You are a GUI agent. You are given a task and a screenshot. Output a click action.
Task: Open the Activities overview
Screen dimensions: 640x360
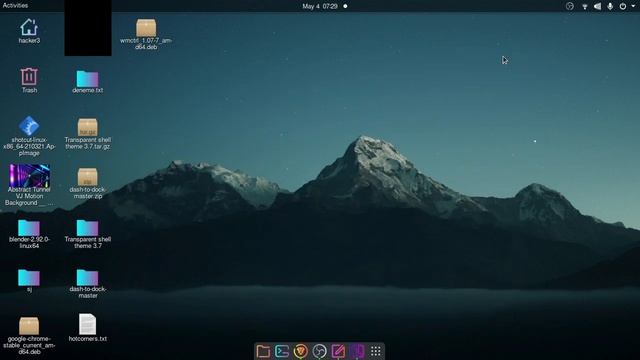tap(16, 6)
